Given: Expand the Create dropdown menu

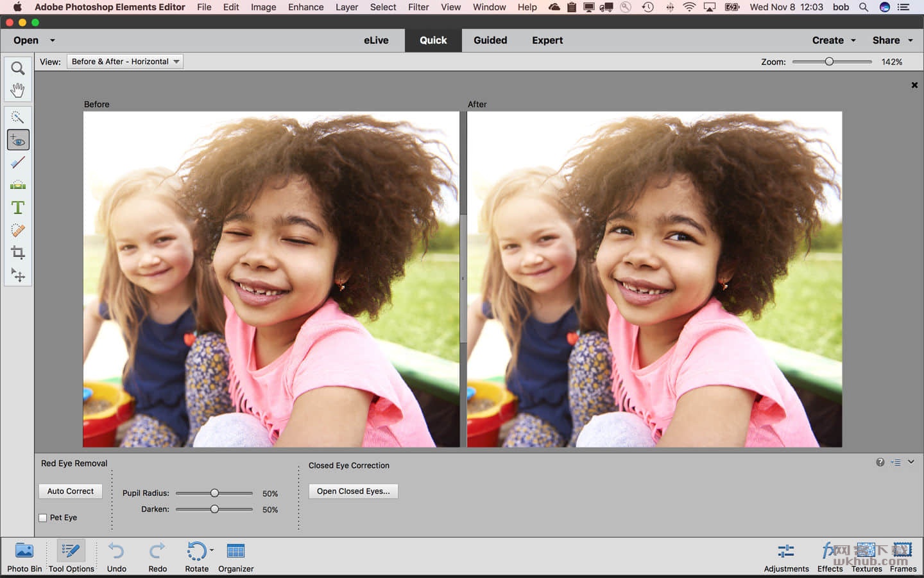Looking at the screenshot, I should click(834, 40).
